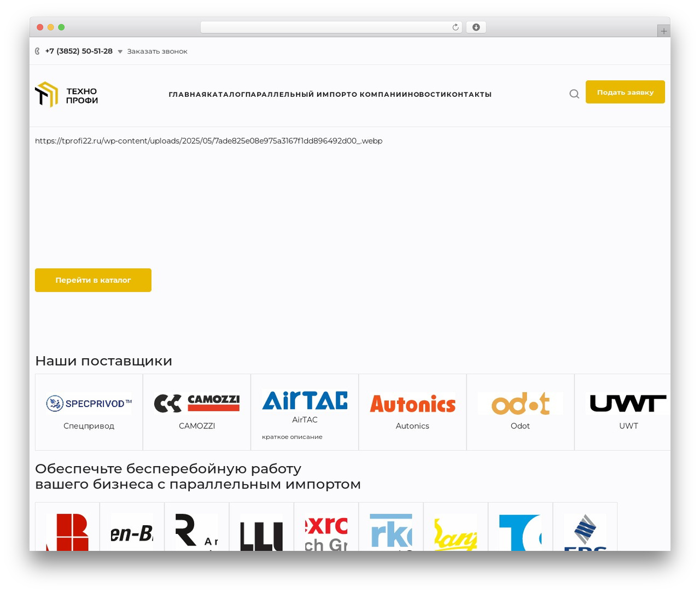
Task: Click the browser downloads arrow icon
Action: (x=476, y=27)
